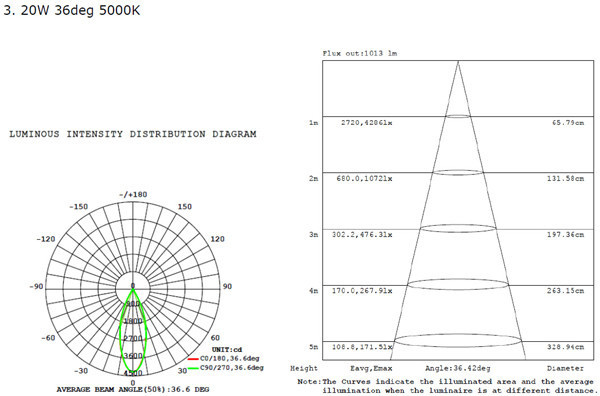
Task: Click the 'Angle:36.42deg' label
Action: pyautogui.click(x=458, y=368)
